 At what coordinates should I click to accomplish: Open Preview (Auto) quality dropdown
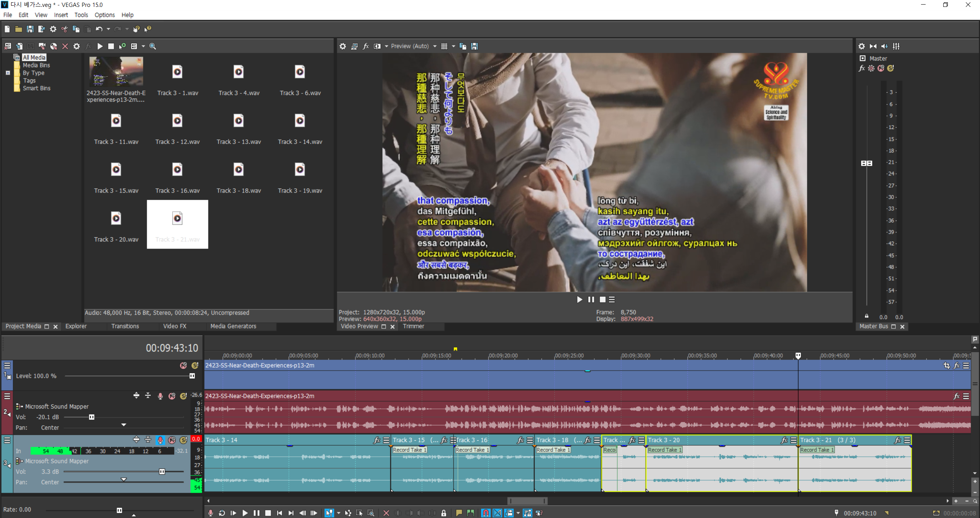click(435, 46)
